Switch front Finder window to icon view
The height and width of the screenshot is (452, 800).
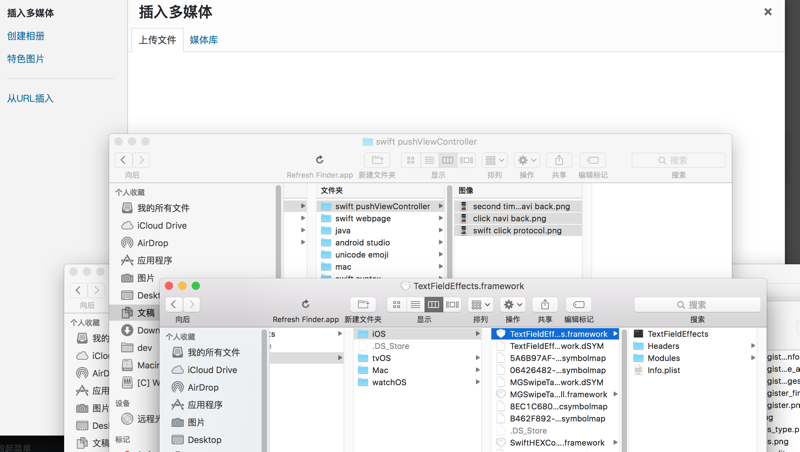pos(396,305)
